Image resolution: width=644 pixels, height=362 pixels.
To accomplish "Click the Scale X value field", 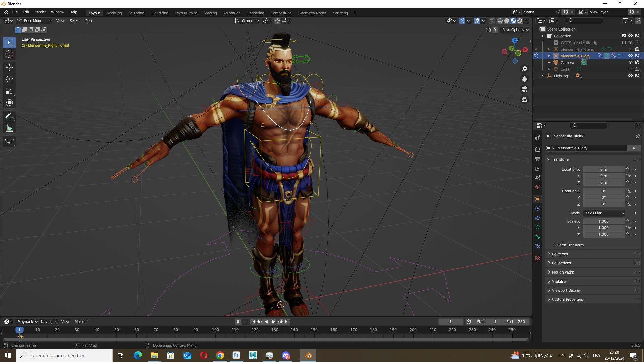I will (x=603, y=221).
